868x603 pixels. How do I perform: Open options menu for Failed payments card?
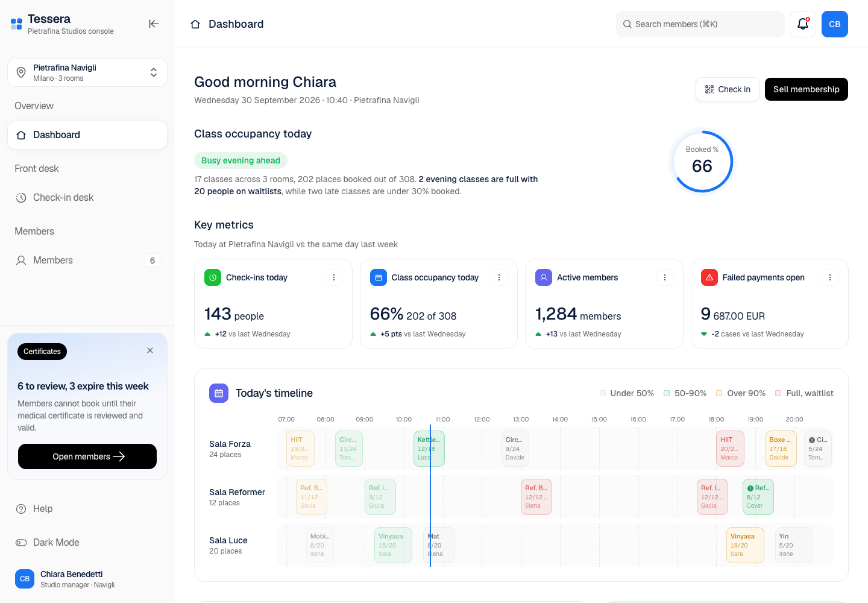pos(830,277)
